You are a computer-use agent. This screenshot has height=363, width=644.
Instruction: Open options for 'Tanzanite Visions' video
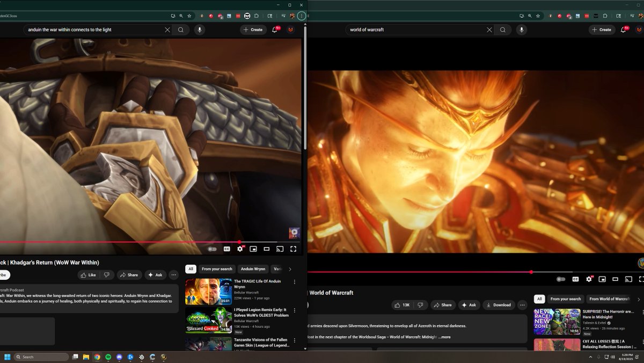point(295,340)
